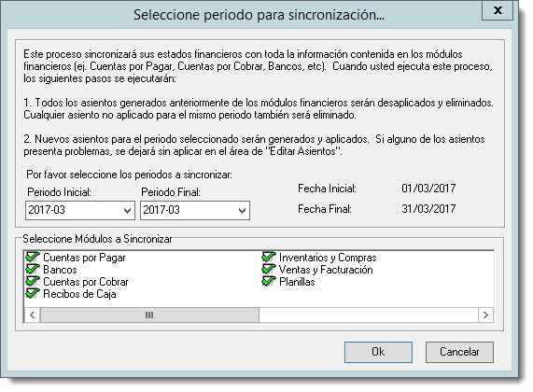533x392 pixels.
Task: Open the Periodo Final dropdown arrow
Action: (242, 210)
